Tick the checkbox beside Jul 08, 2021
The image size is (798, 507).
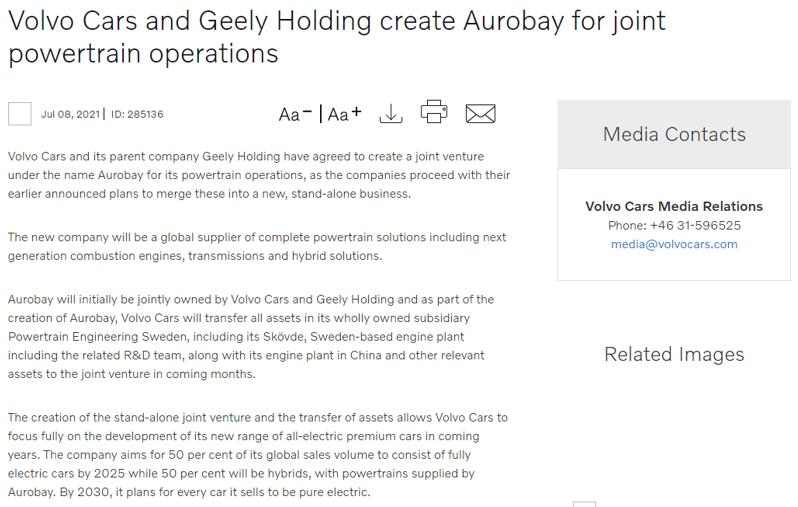tap(20, 114)
